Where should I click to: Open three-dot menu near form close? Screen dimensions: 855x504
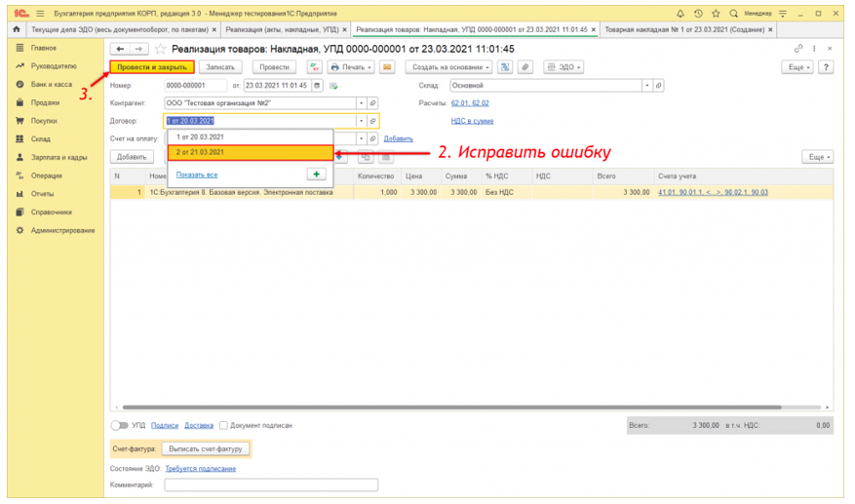pyautogui.click(x=814, y=49)
